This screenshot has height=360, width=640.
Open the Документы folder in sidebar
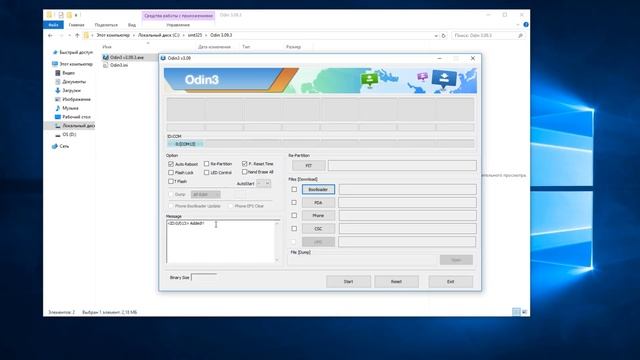click(x=70, y=82)
